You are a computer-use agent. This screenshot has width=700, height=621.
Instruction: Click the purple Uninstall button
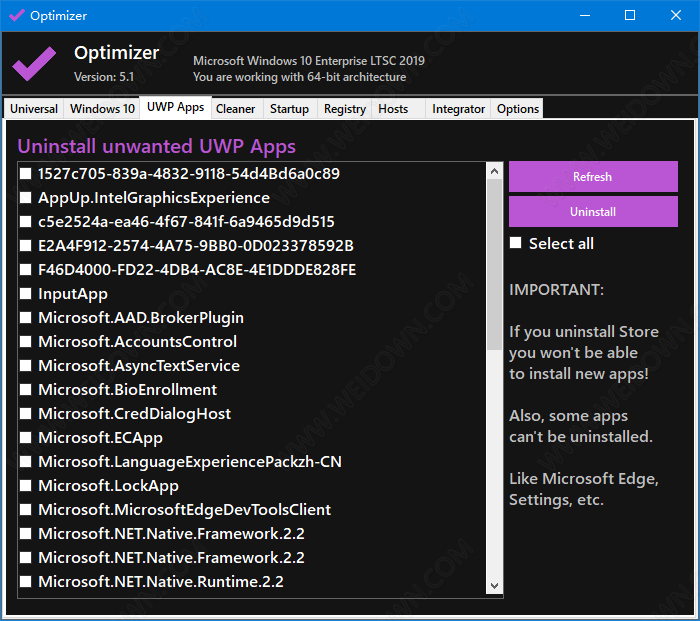[x=593, y=212]
